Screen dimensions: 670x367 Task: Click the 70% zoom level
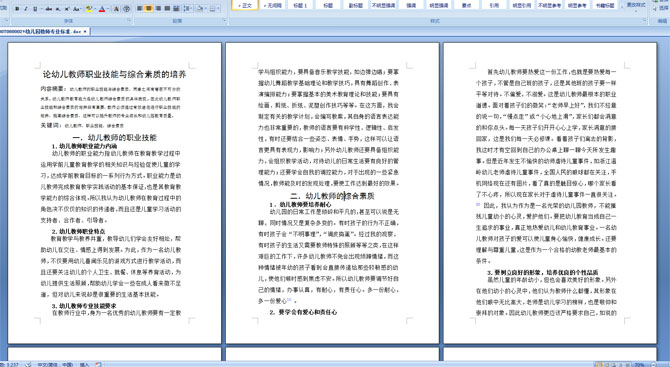(x=638, y=364)
